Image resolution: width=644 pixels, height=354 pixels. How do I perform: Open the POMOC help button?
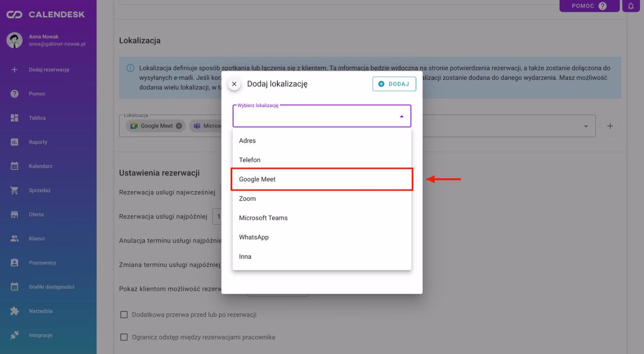pyautogui.click(x=590, y=6)
